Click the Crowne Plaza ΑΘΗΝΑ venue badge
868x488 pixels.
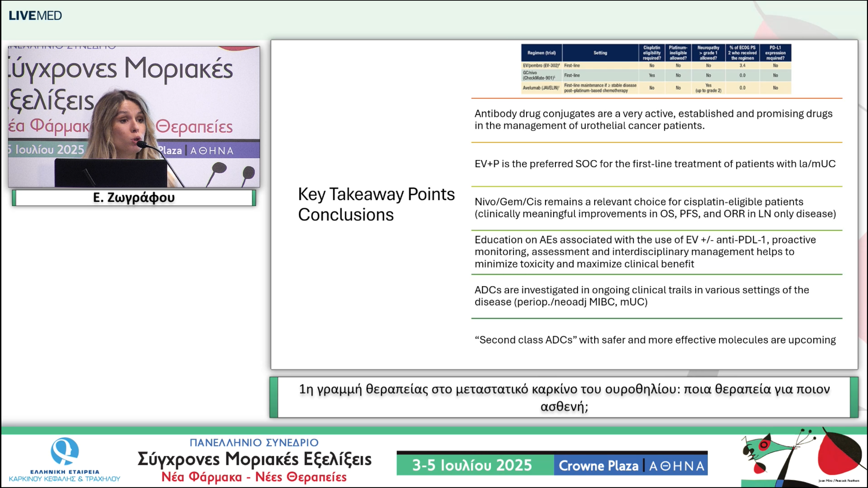click(x=631, y=466)
